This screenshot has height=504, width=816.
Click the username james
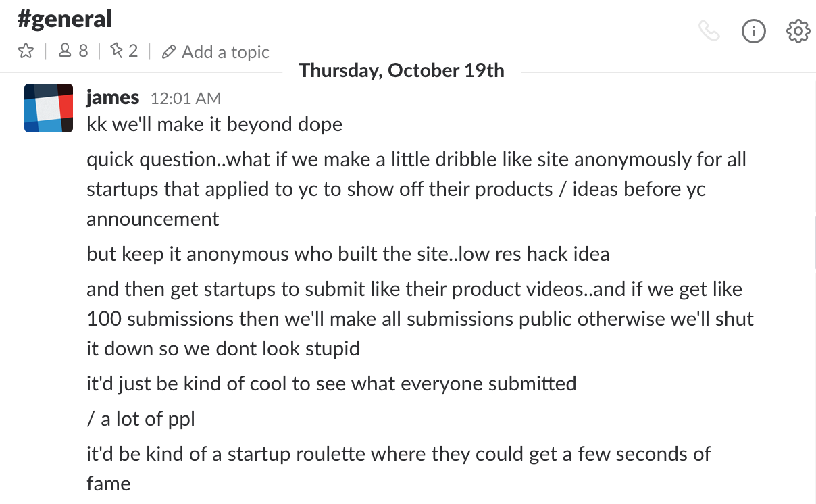point(113,98)
